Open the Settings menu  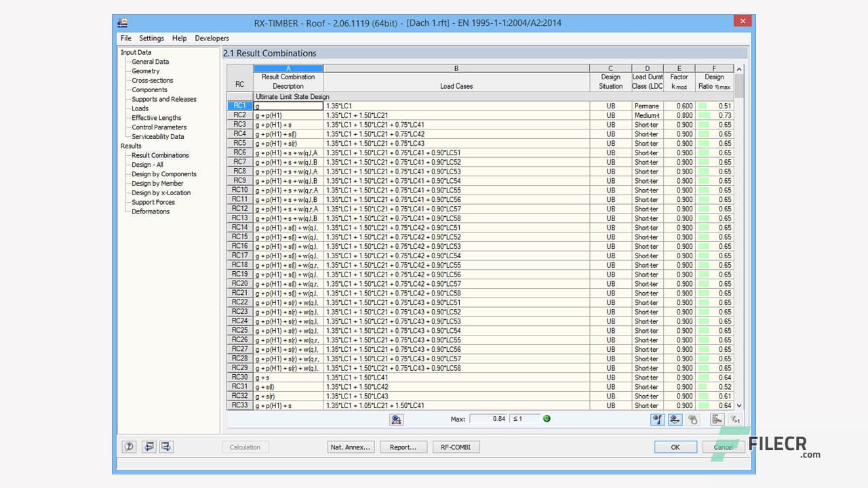pos(151,38)
